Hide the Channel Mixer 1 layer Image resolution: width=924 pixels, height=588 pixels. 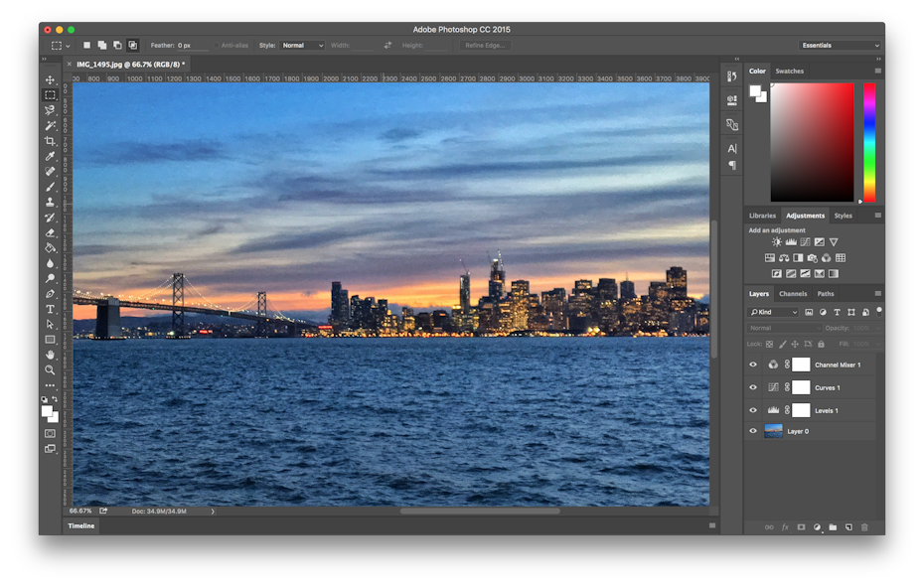753,365
